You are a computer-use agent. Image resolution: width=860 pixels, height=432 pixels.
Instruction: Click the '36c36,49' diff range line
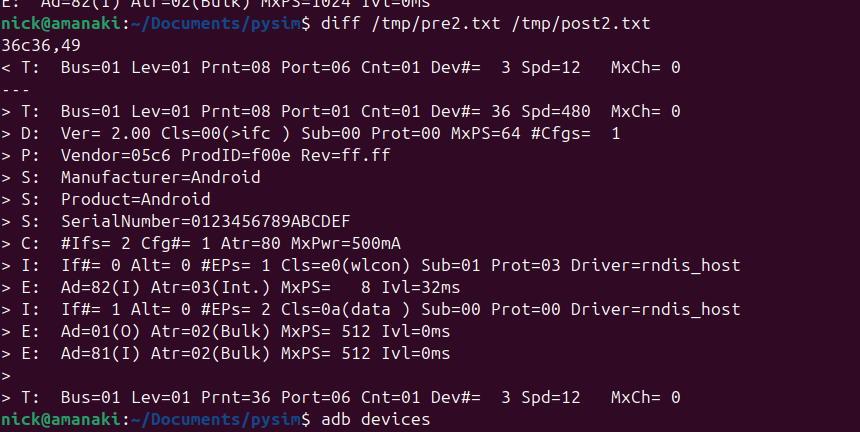click(x=41, y=46)
